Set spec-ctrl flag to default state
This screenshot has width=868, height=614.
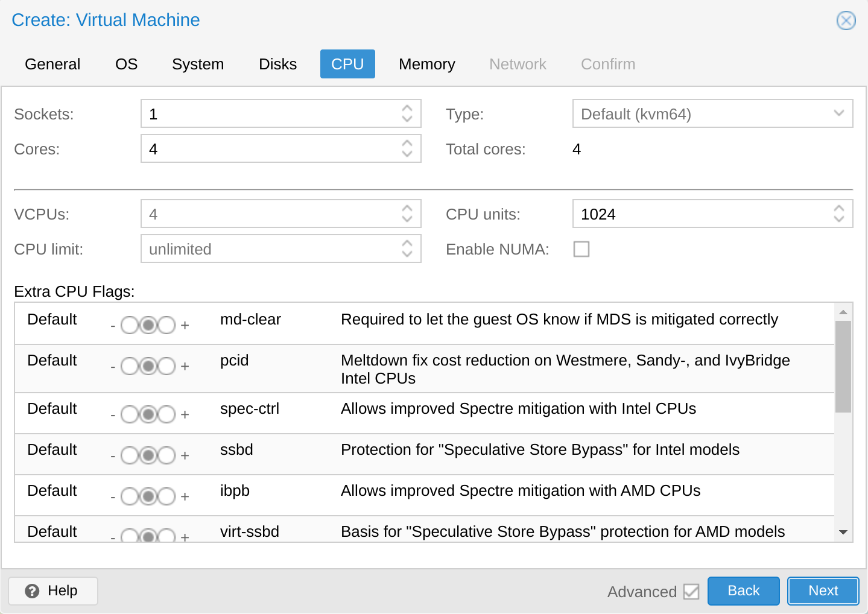tap(148, 414)
